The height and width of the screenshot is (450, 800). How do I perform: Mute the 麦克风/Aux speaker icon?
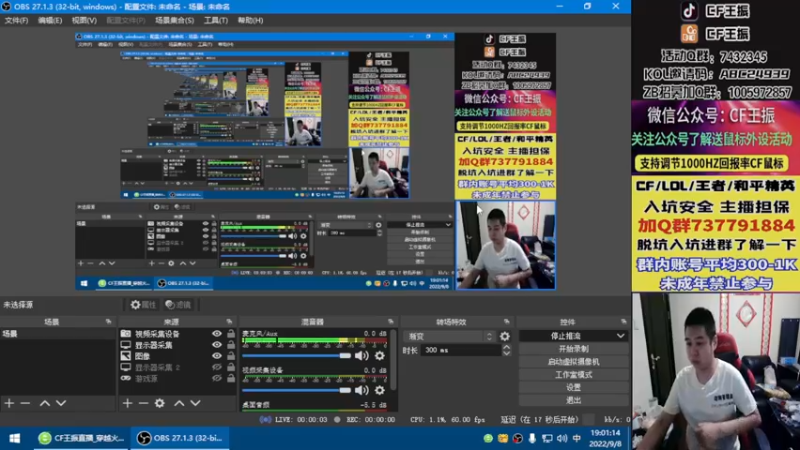point(362,356)
